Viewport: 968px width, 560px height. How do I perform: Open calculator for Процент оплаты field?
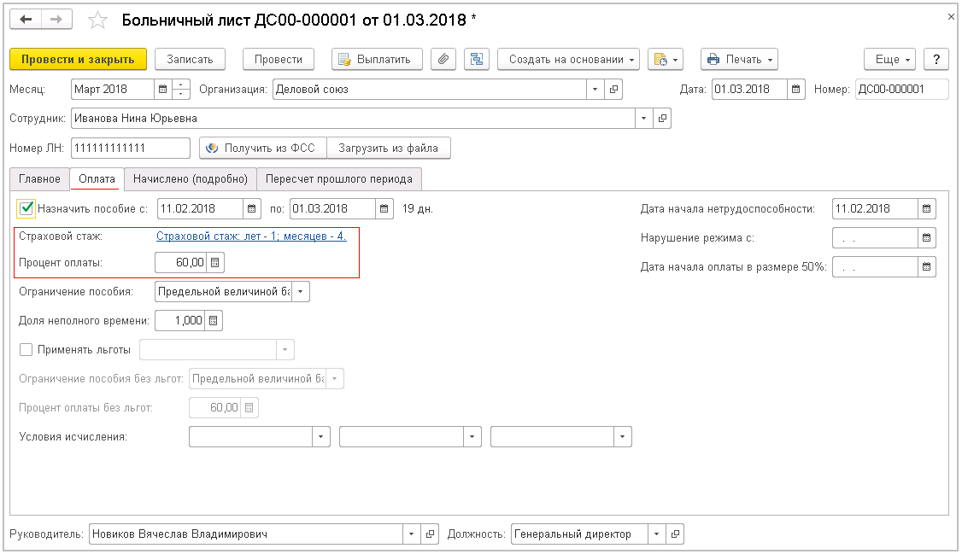click(x=215, y=263)
